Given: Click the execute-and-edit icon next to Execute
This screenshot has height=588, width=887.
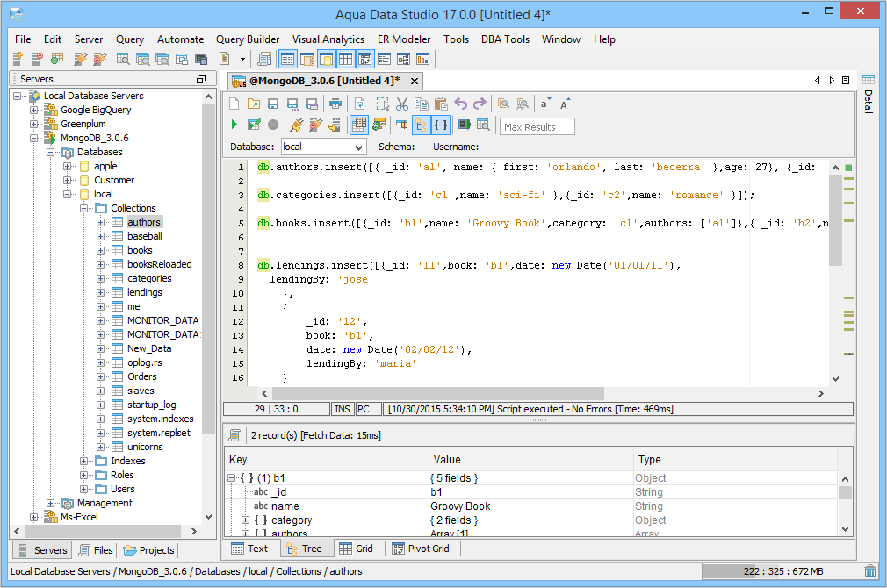Looking at the screenshot, I should click(254, 125).
